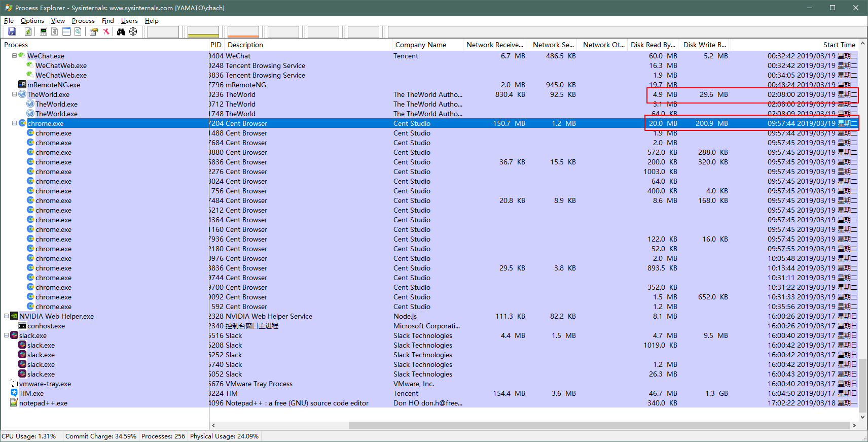The image size is (868, 442).
Task: Click the WeChat.exe process icon
Action: (x=22, y=55)
